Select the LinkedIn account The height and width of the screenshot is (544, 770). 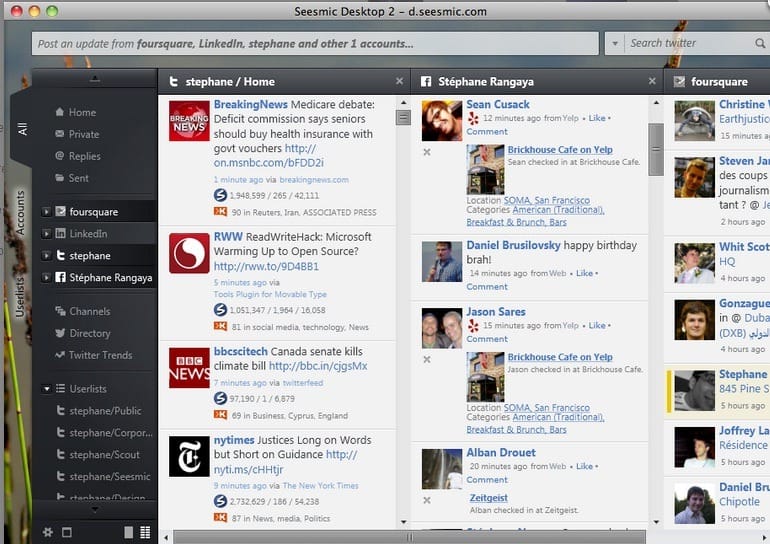[x=88, y=234]
